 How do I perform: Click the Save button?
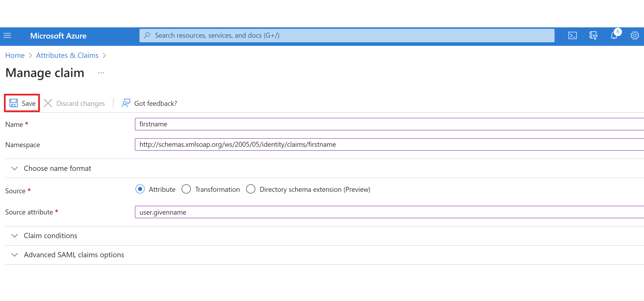[x=22, y=103]
